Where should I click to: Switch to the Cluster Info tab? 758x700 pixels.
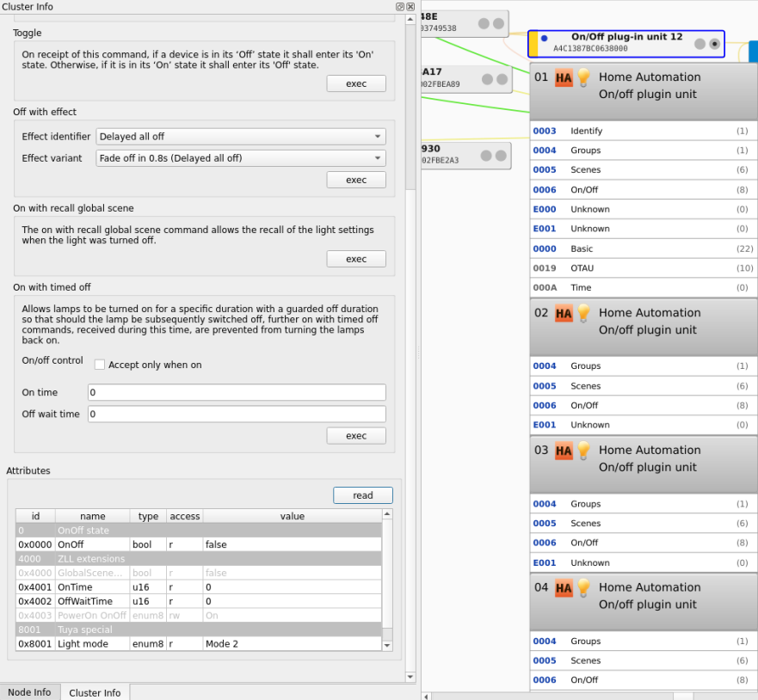point(95,693)
